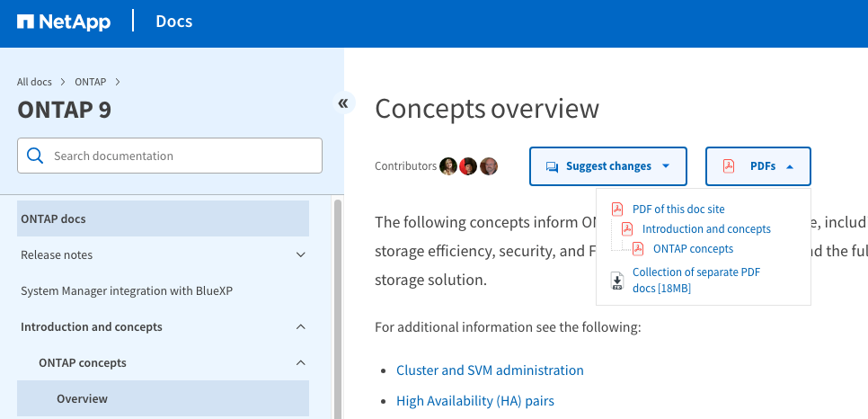
Task: Collapse the ONTAP concepts subsection
Action: click(301, 363)
